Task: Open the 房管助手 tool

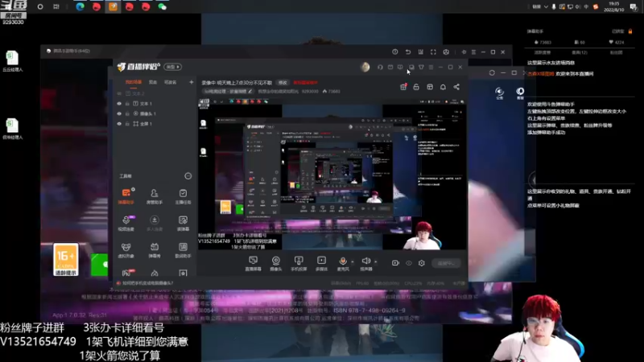Action: point(155,196)
